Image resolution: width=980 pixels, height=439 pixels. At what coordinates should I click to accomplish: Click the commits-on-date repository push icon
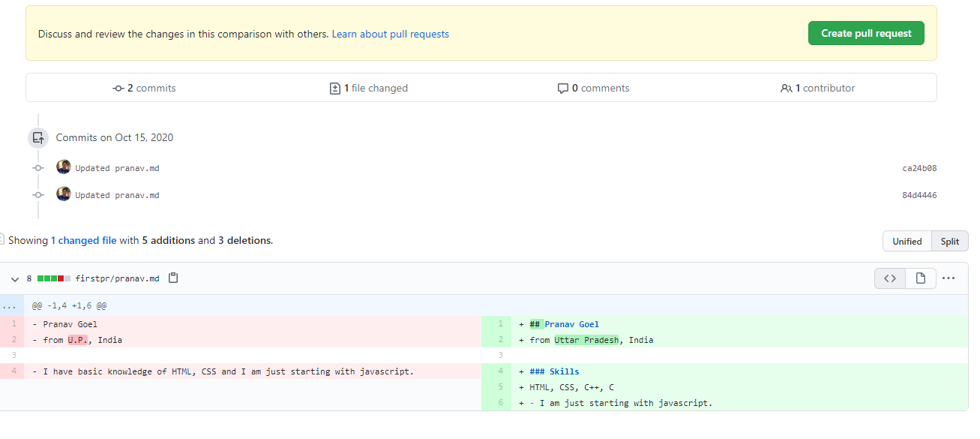(x=38, y=138)
